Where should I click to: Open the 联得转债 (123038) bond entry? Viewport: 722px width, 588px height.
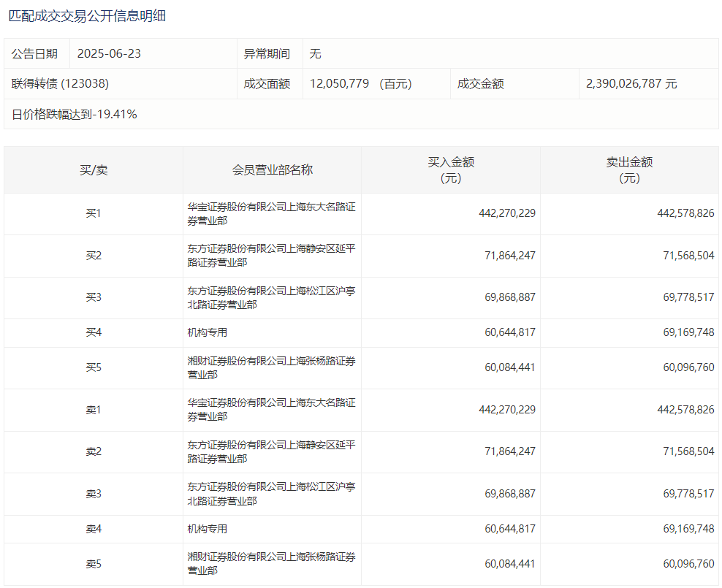click(60, 84)
